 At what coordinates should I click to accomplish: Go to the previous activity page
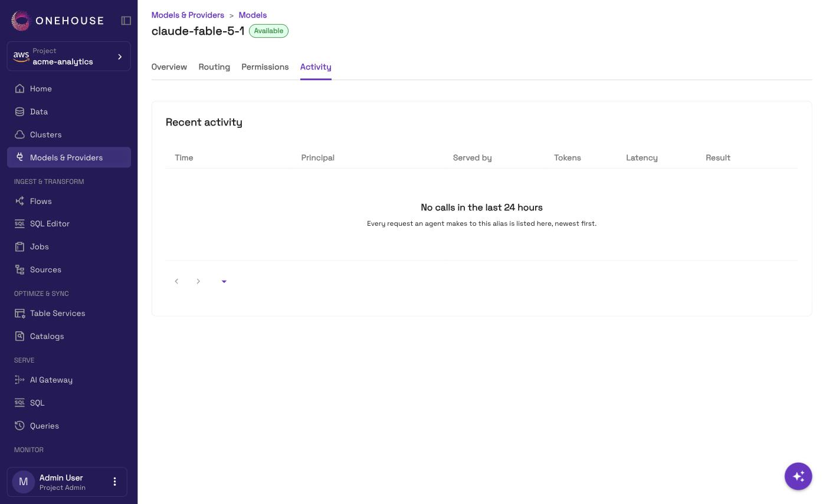[176, 281]
